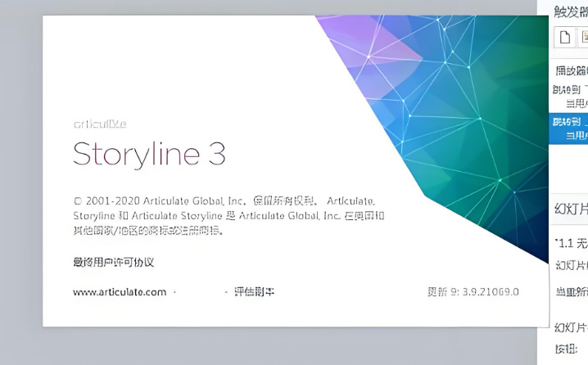This screenshot has height=365, width=588.
Task: Click the articulate logo text
Action: coord(100,124)
